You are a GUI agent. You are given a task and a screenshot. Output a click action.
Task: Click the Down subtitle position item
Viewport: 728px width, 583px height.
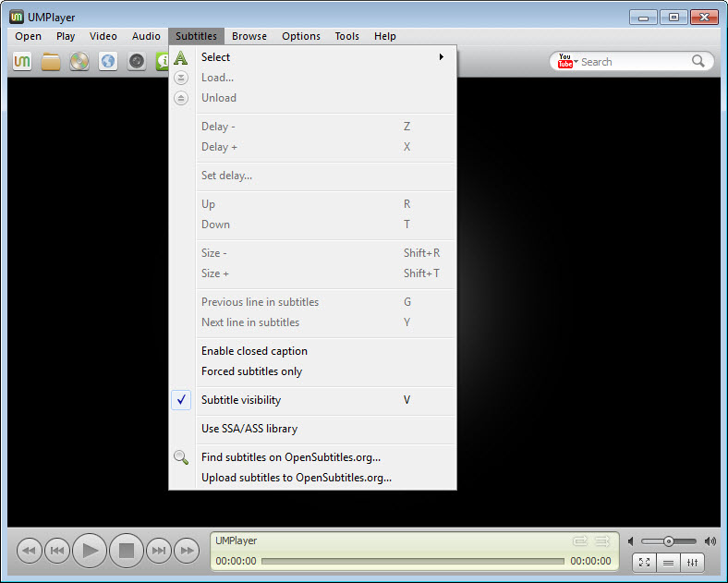coord(312,225)
